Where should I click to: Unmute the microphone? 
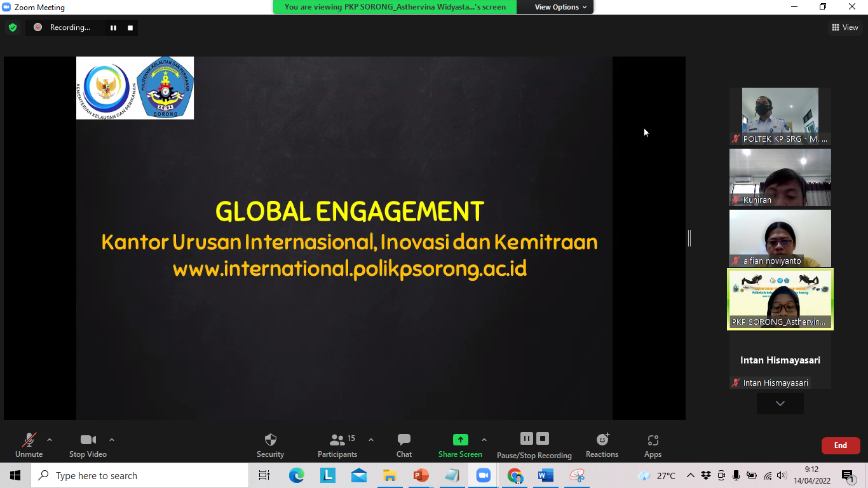(x=29, y=440)
